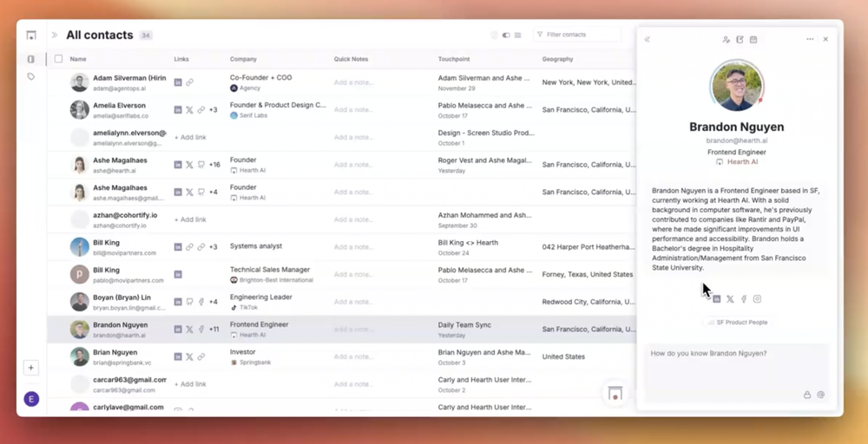Select the Brian Nguyen contact name
The image size is (868, 444).
115,352
